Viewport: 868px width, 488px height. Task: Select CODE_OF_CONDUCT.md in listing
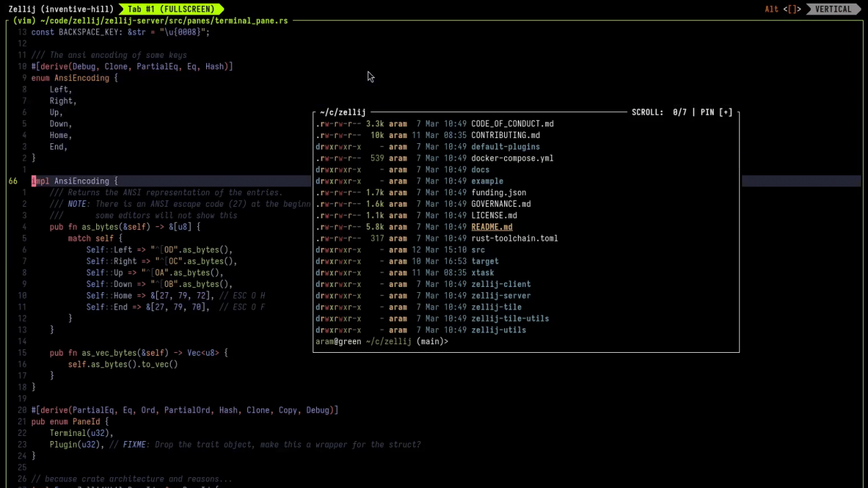click(512, 124)
